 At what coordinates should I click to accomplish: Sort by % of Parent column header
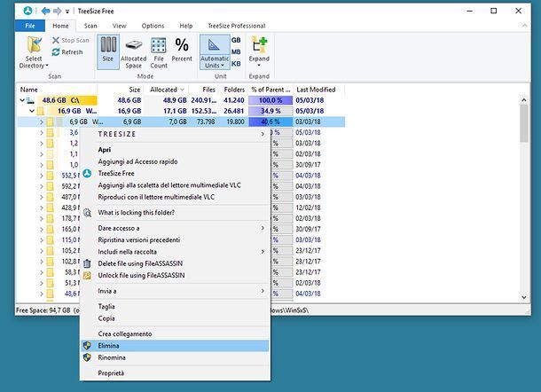pyautogui.click(x=270, y=90)
